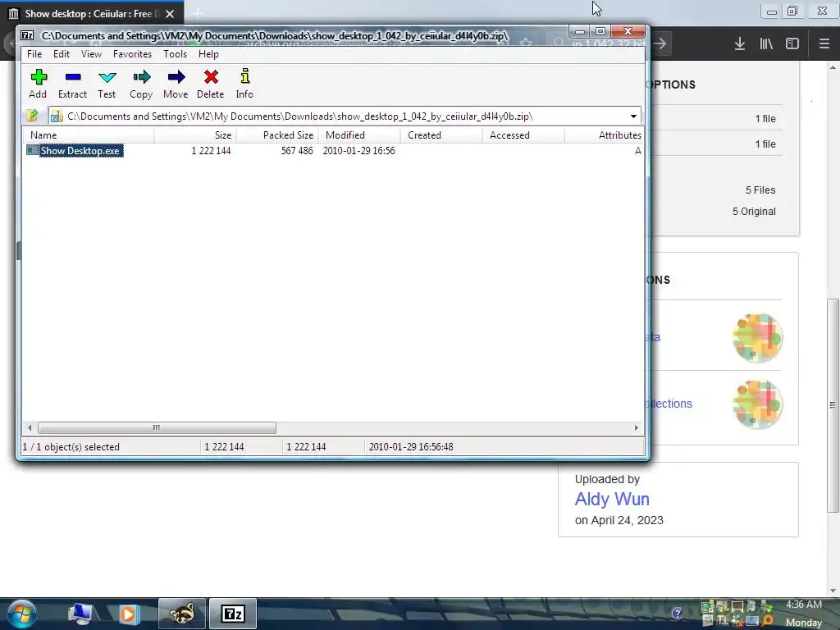Image resolution: width=840 pixels, height=630 pixels.
Task: Click the Add toolbar icon in 7-Zip
Action: click(38, 84)
